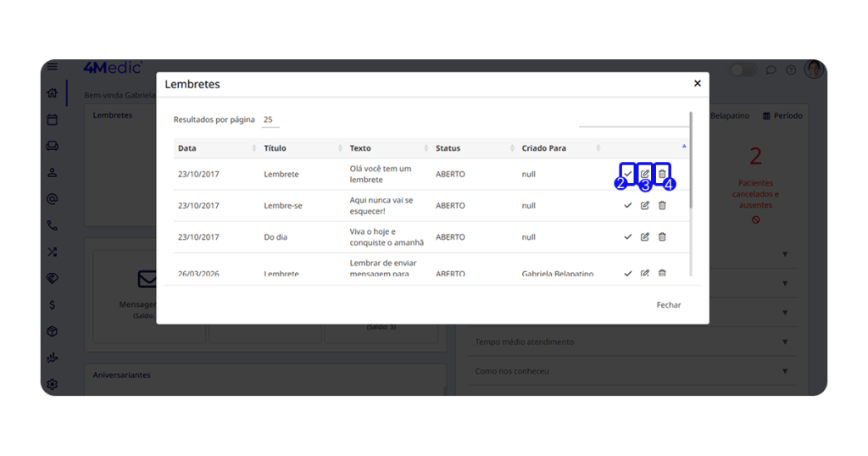Edit the Lembre-se reminder

(x=645, y=205)
